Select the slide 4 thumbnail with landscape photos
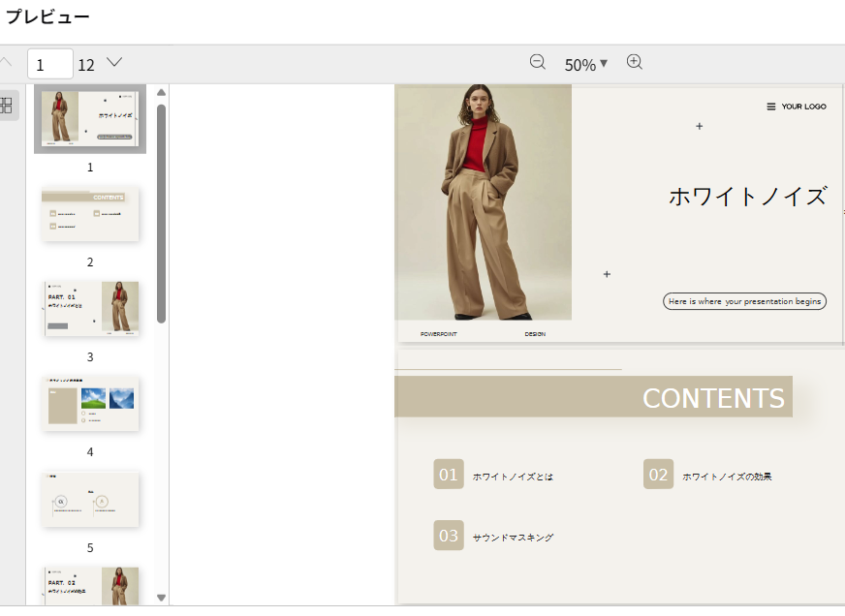This screenshot has width=845, height=616. click(90, 404)
